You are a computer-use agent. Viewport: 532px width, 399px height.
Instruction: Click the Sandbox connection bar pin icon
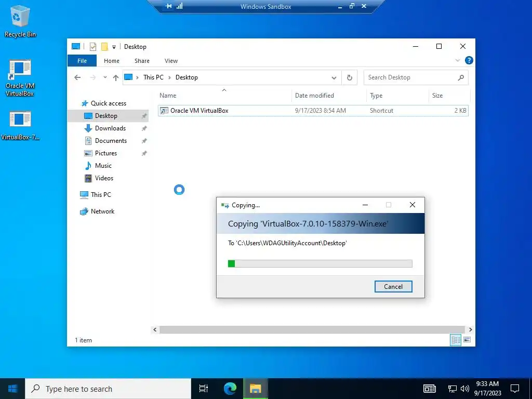(169, 6)
